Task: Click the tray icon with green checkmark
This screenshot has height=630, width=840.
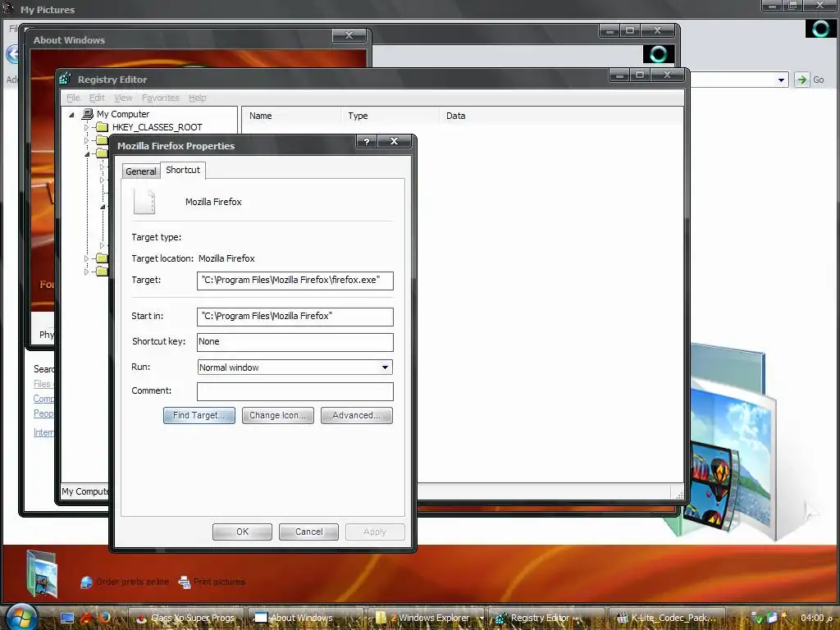Action: (756, 619)
